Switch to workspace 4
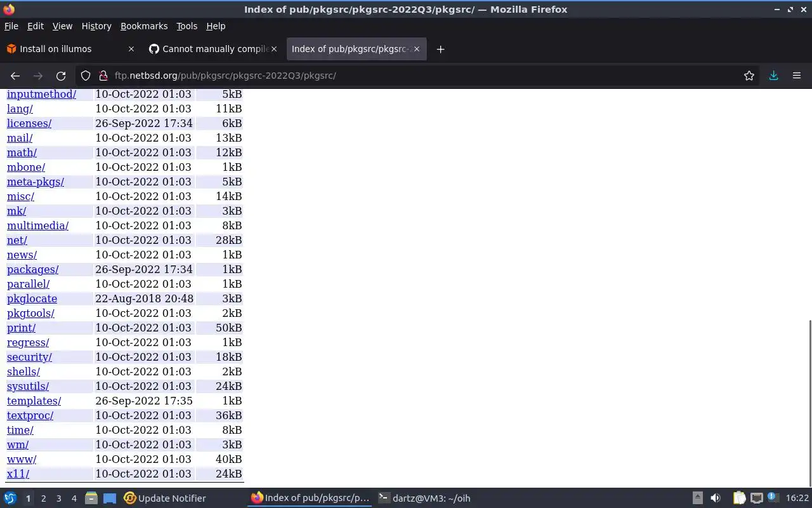Screen dimensions: 812x508 [74, 498]
